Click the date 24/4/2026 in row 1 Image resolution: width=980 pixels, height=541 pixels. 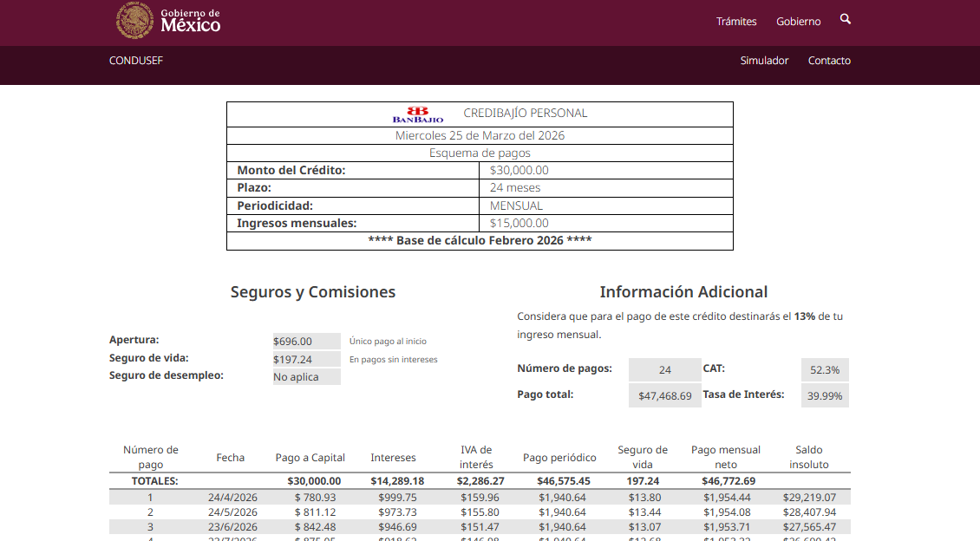pos(232,498)
